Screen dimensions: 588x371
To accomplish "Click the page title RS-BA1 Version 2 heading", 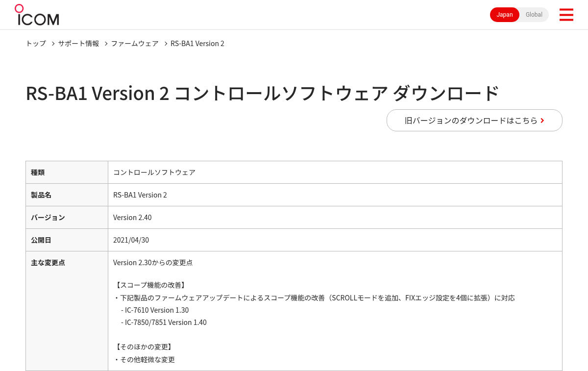I will point(263,93).
